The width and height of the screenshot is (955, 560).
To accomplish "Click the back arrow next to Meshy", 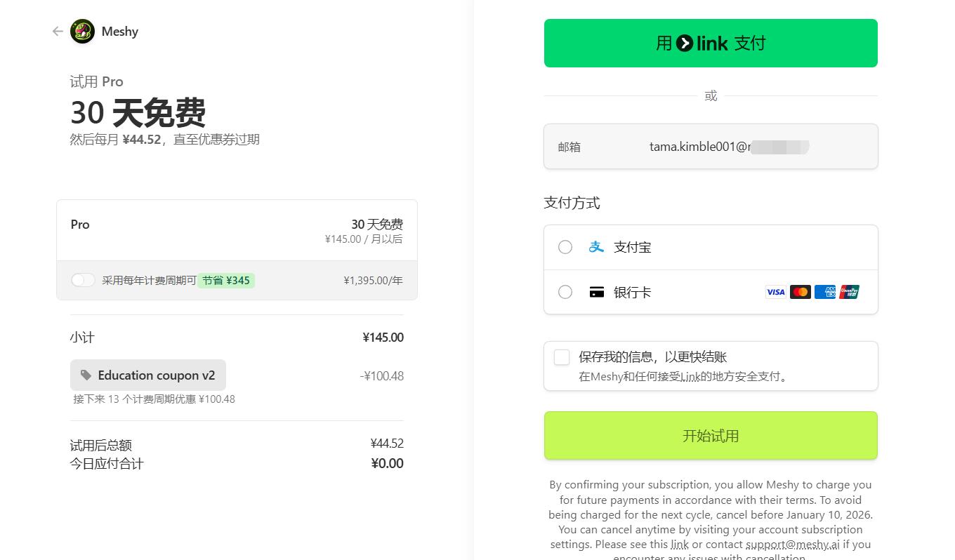I will click(58, 32).
